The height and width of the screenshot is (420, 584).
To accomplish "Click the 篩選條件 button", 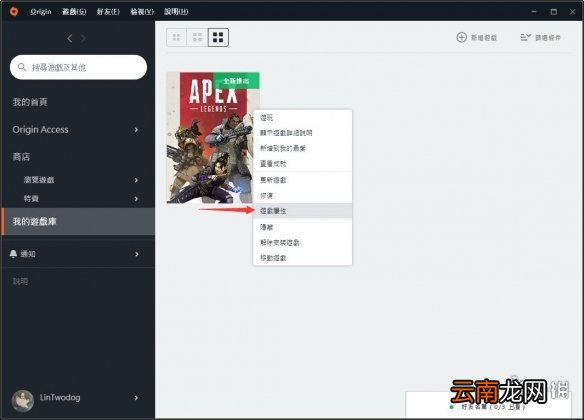I will [x=540, y=37].
